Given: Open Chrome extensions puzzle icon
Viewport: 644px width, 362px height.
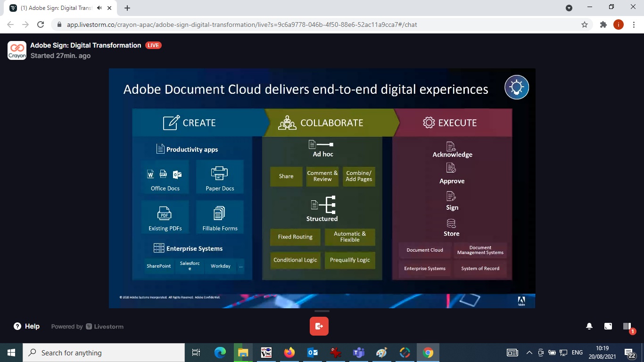Looking at the screenshot, I should (603, 25).
